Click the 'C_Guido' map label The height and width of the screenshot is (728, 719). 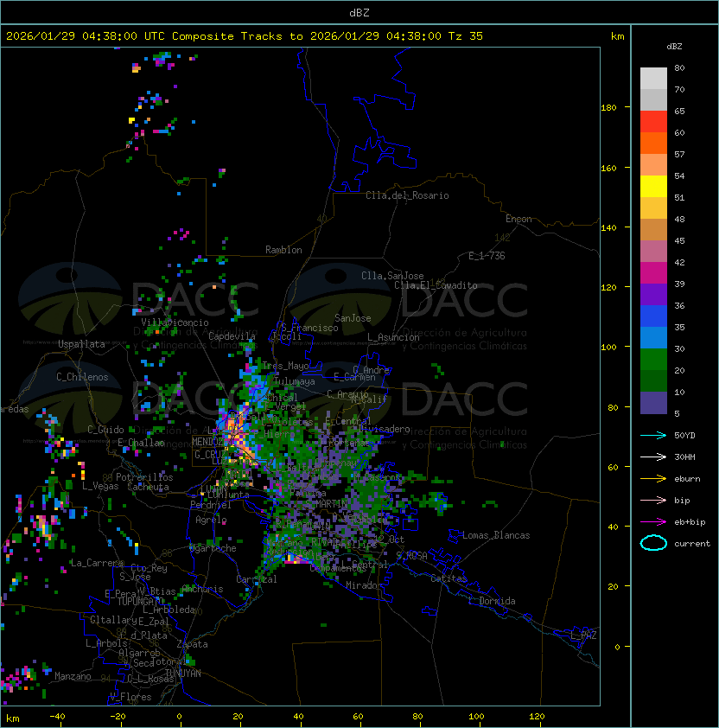pyautogui.click(x=105, y=430)
